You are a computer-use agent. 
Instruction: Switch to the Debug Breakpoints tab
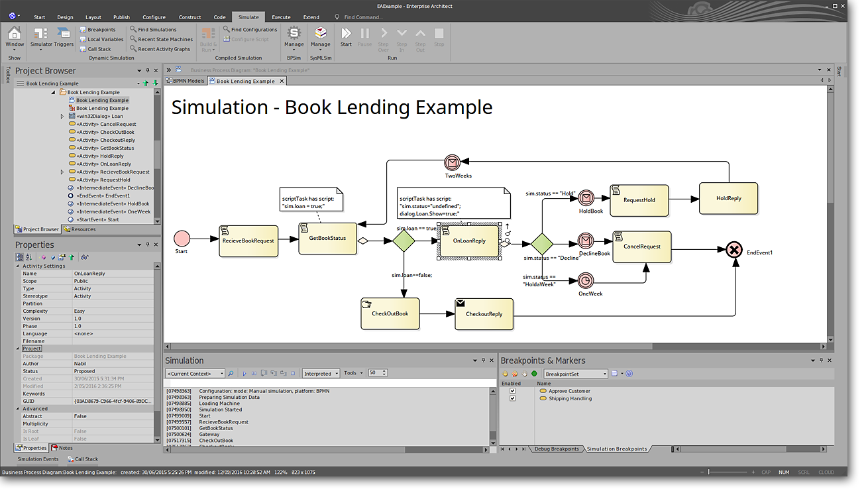coord(556,449)
